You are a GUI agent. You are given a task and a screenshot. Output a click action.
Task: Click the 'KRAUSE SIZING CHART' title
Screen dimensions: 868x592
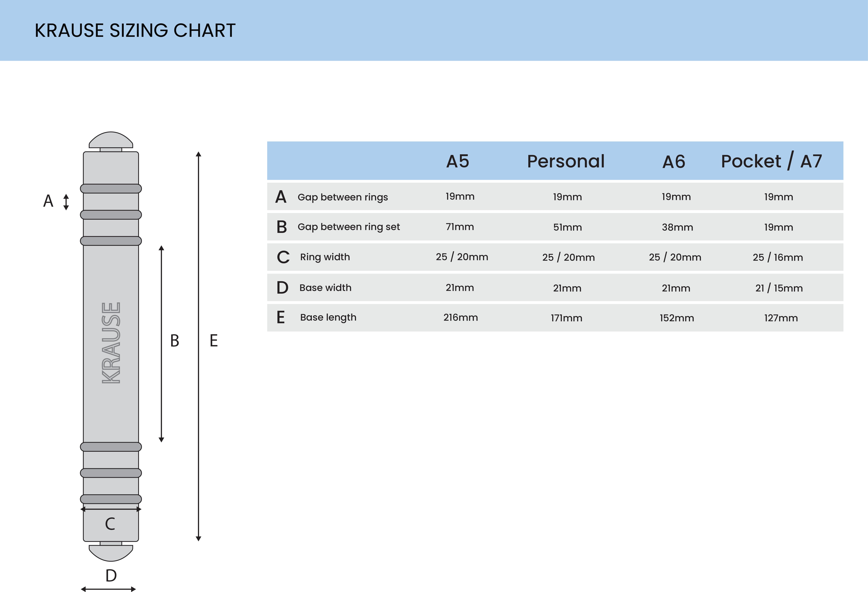pos(135,30)
